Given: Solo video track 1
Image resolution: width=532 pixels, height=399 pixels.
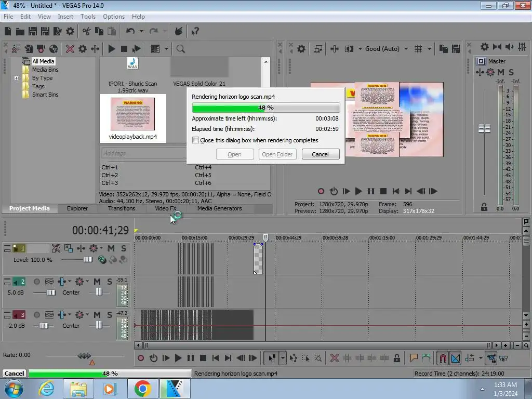Looking at the screenshot, I should click(x=124, y=248).
